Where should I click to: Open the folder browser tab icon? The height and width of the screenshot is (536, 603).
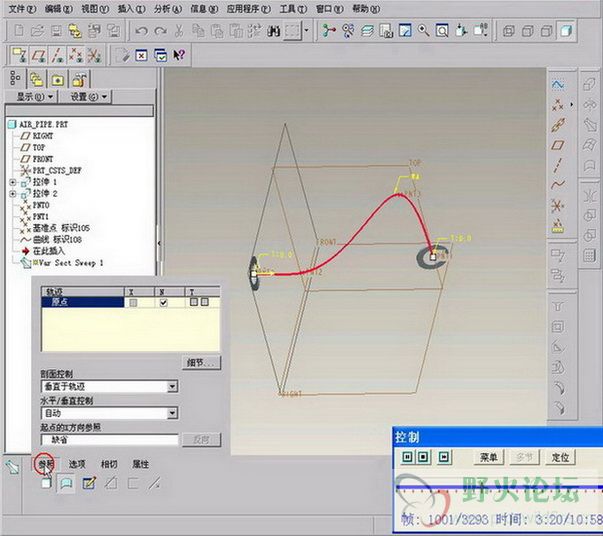37,79
